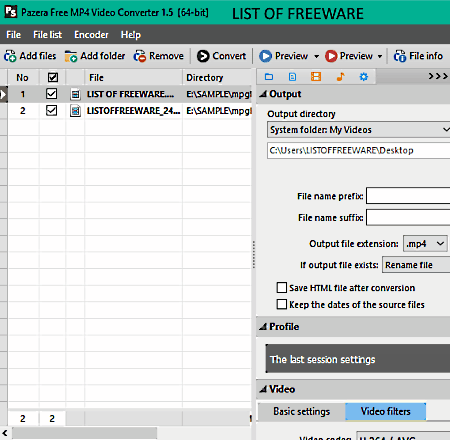Click directory cell of row 2
The image size is (450, 440).
(x=217, y=111)
